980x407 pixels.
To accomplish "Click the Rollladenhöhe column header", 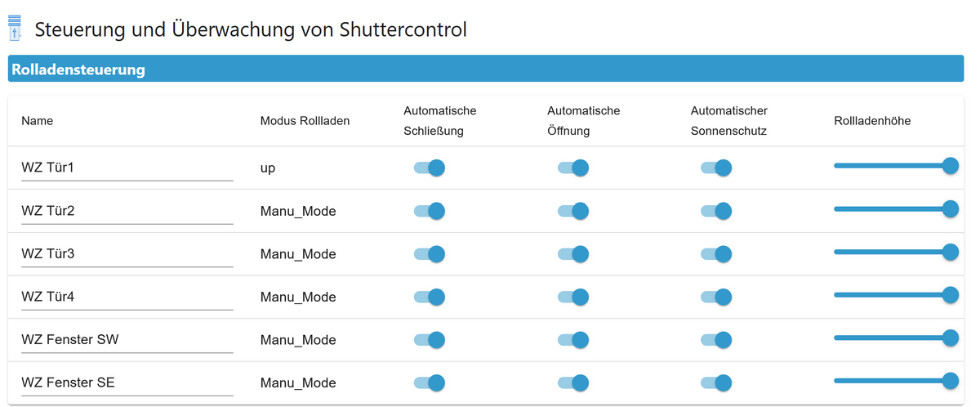I will point(872,121).
